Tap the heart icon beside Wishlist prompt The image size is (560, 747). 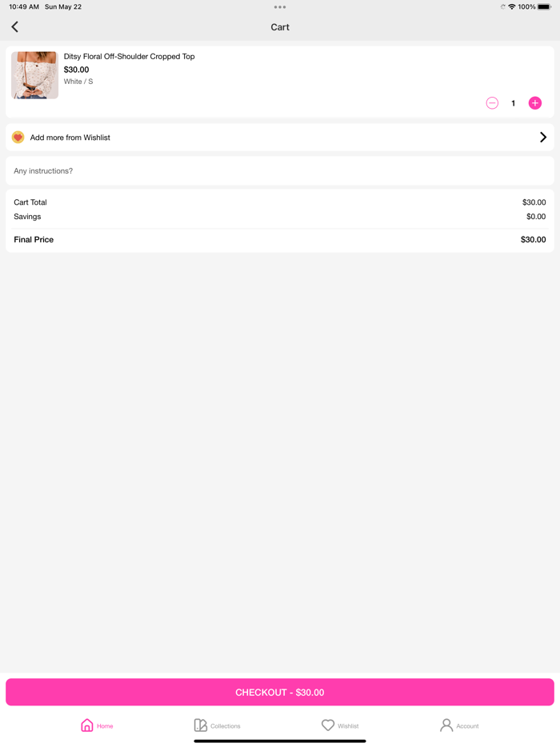pos(18,138)
